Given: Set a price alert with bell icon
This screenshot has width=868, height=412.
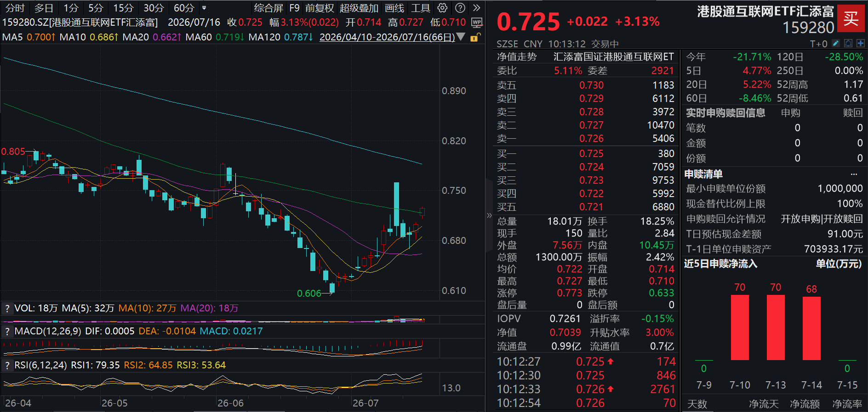Looking at the screenshot, I should tap(848, 43).
